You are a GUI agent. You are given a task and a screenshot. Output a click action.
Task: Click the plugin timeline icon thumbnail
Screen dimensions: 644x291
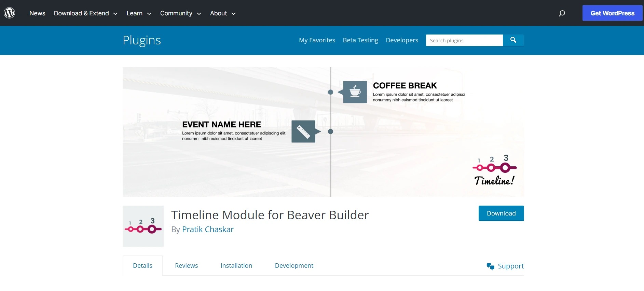pos(143,226)
